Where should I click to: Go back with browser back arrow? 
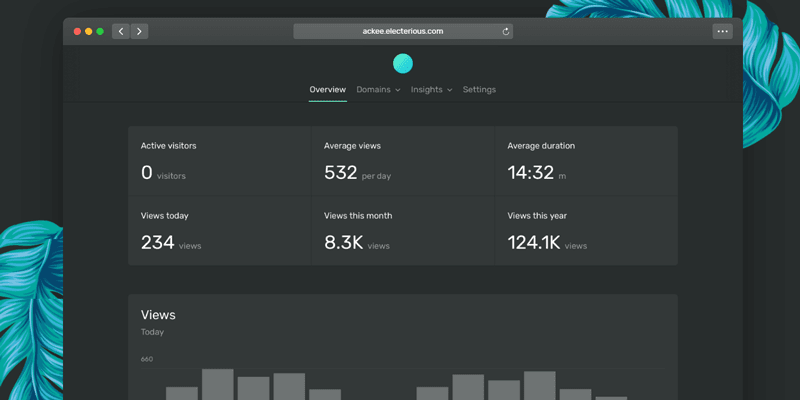pyautogui.click(x=121, y=31)
